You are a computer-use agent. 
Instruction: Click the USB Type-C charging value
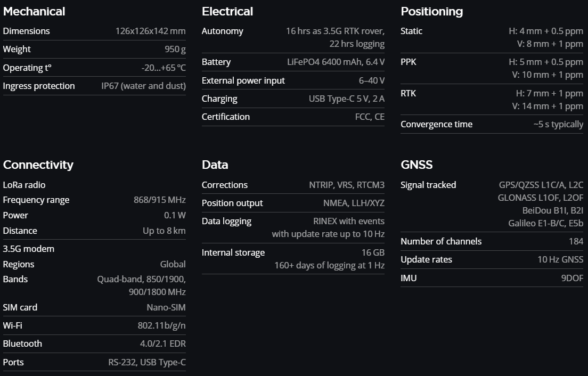[x=346, y=99]
